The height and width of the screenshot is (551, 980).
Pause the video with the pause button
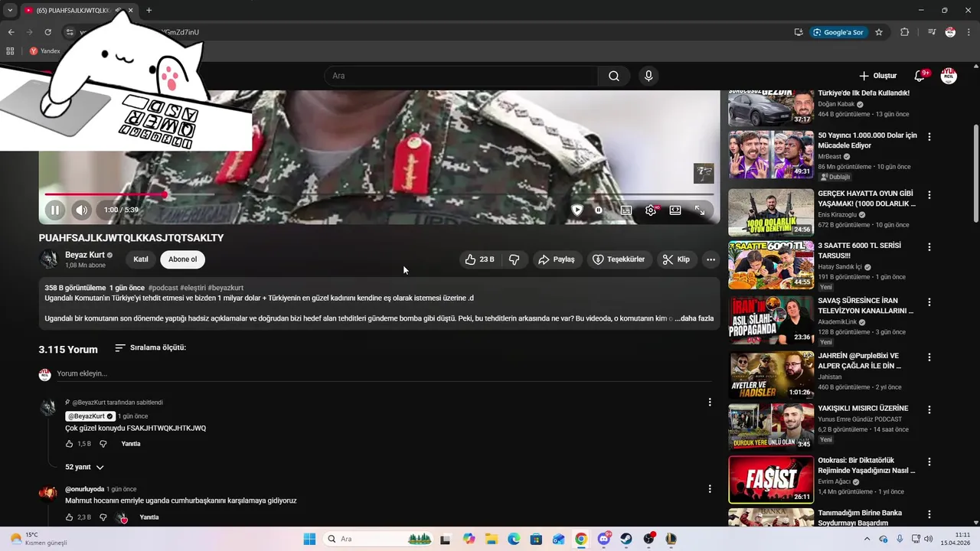(55, 210)
